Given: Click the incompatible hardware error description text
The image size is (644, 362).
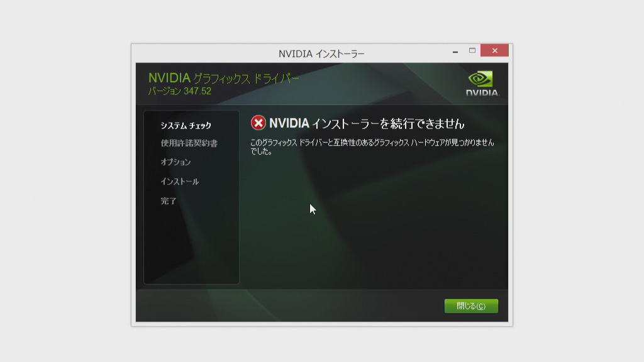Looking at the screenshot, I should 372,146.
